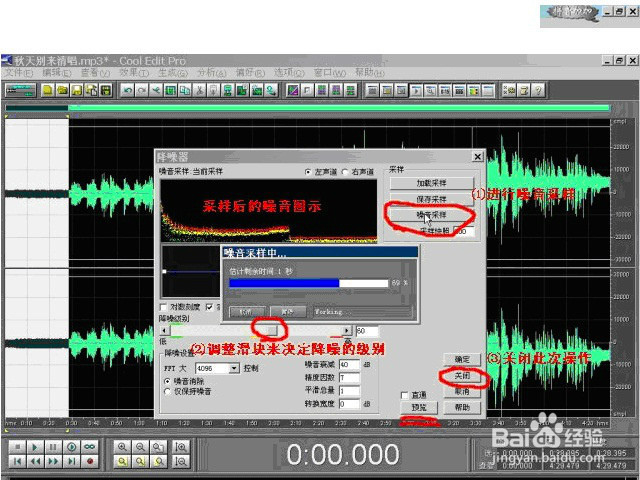
Task: Close the noise reducer dialog with X
Action: click(478, 156)
